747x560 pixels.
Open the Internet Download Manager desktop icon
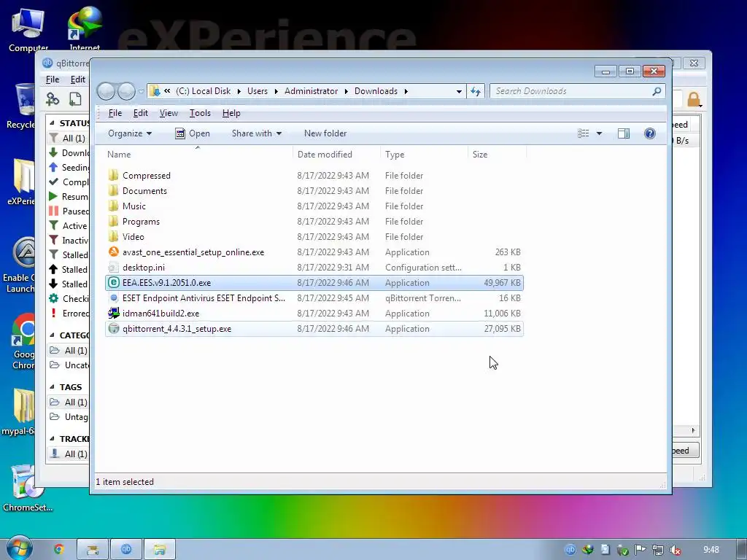point(85,28)
